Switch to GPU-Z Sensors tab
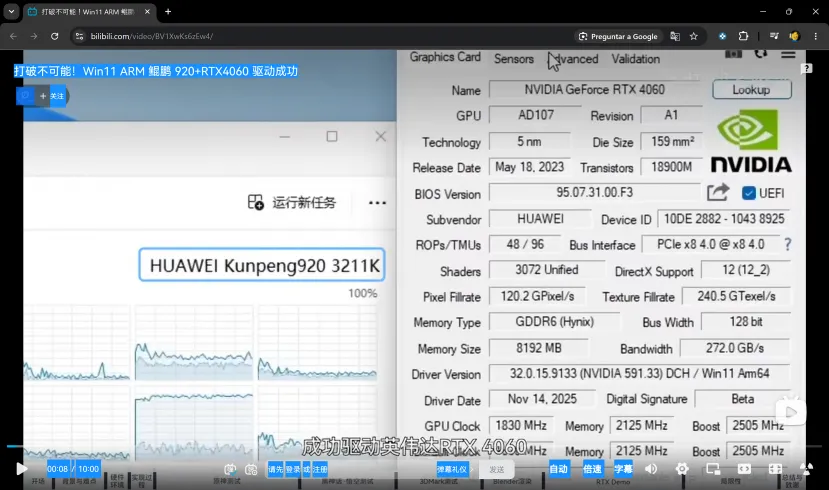The height and width of the screenshot is (490, 829). [x=513, y=59]
